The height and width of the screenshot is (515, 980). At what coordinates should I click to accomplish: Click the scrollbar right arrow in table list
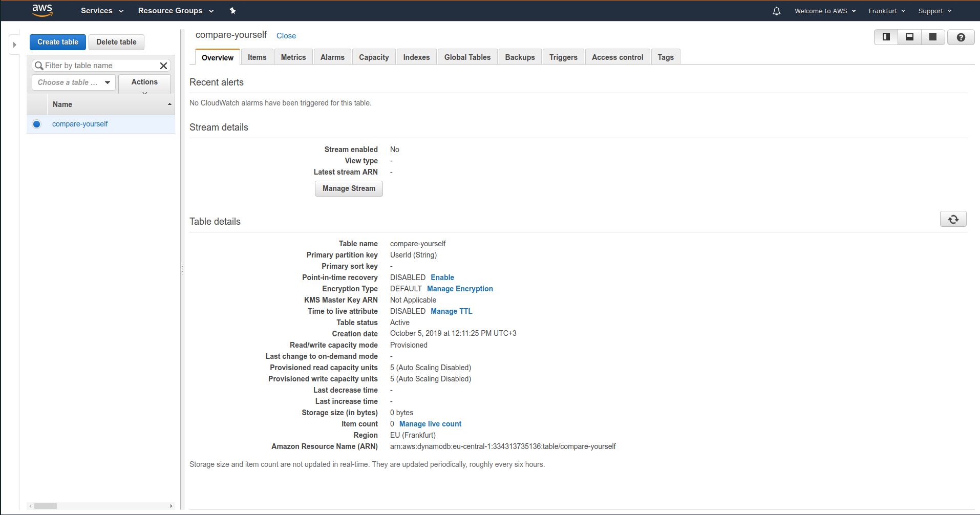click(172, 506)
